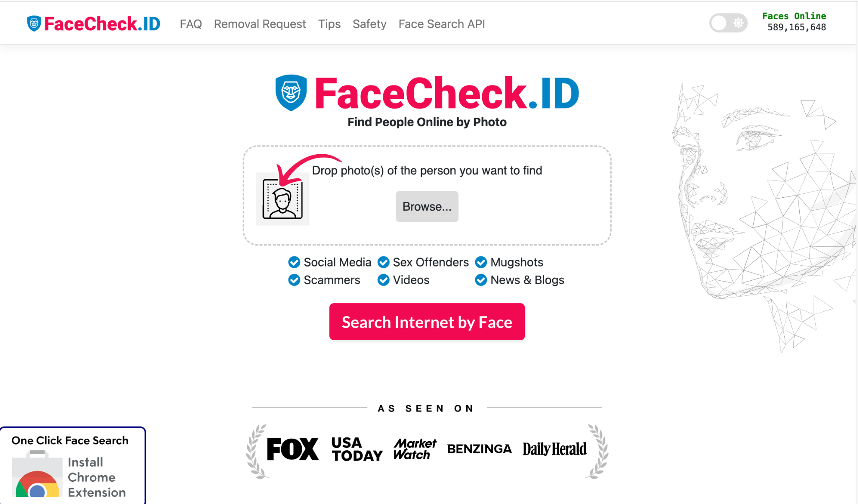The height and width of the screenshot is (504, 858).
Task: Click the MarketWatch logo
Action: click(x=415, y=449)
